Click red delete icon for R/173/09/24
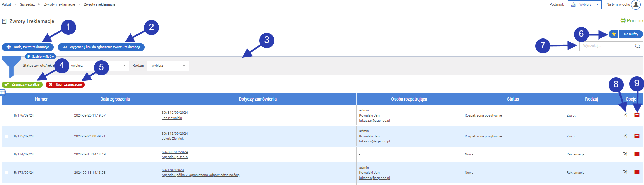The width and height of the screenshot is (644, 185). pos(637,172)
